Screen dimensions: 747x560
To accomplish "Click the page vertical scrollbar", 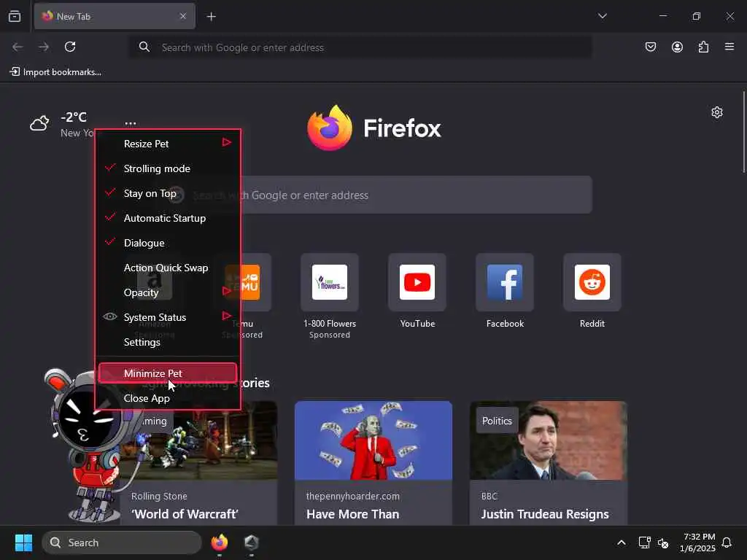I will coord(743,131).
